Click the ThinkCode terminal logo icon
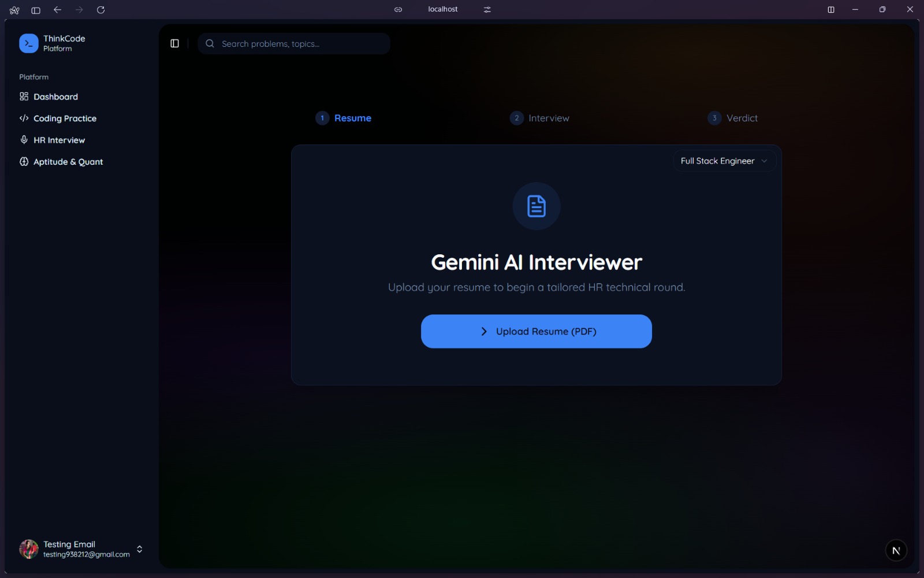 click(29, 43)
